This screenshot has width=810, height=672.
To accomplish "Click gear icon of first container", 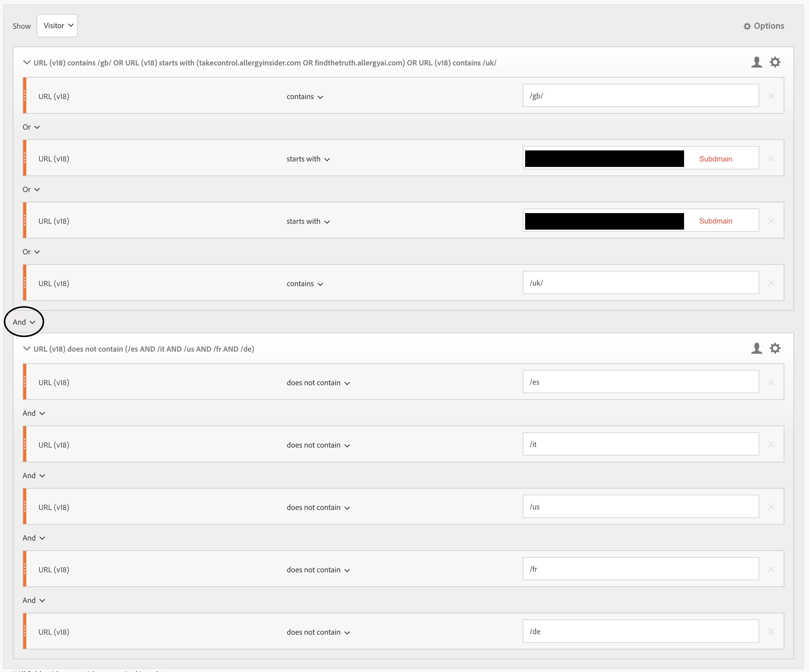I will (x=775, y=62).
